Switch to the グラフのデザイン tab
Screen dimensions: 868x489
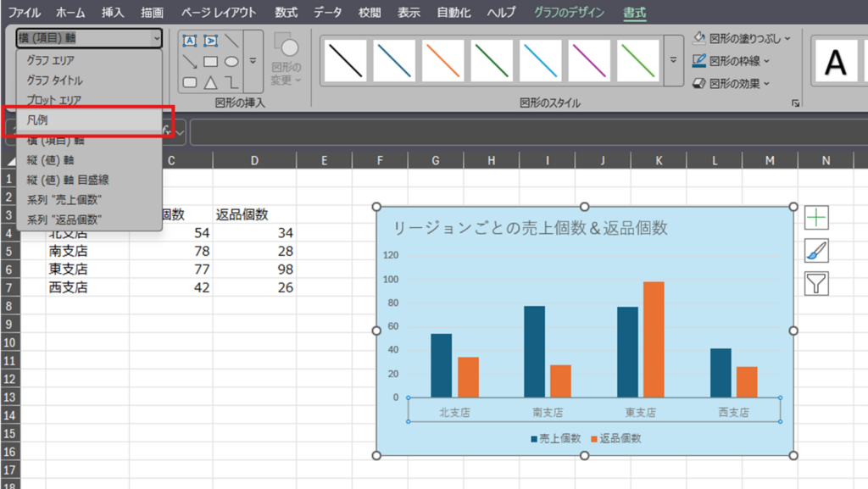pyautogui.click(x=569, y=13)
